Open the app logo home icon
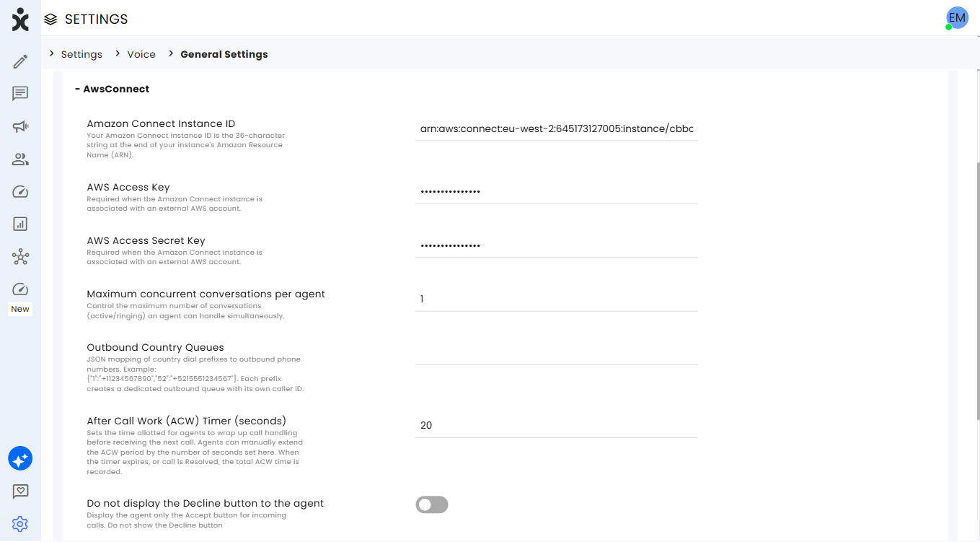This screenshot has width=980, height=542. [20, 19]
